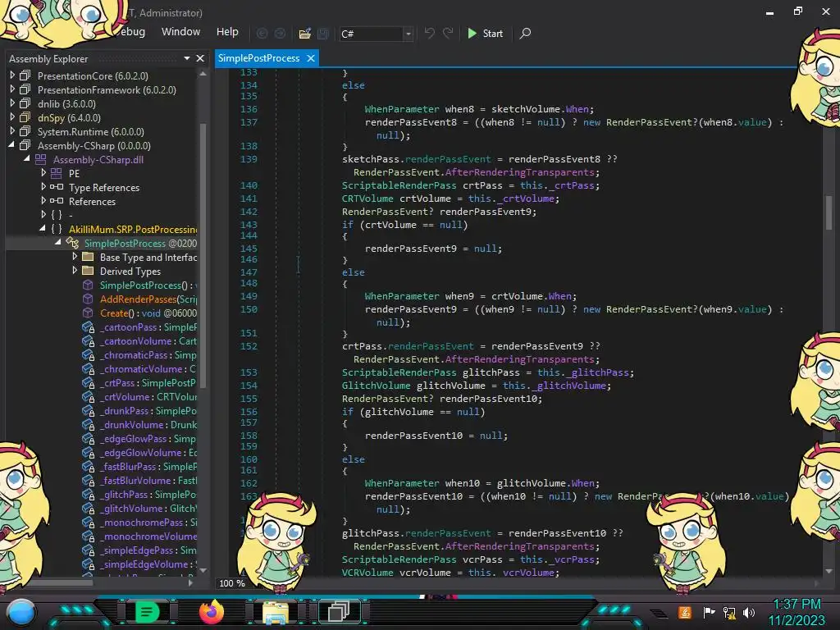Click the this._glitchPass reference on line 153
Image resolution: width=840 pixels, height=630 pixels.
[x=585, y=372]
